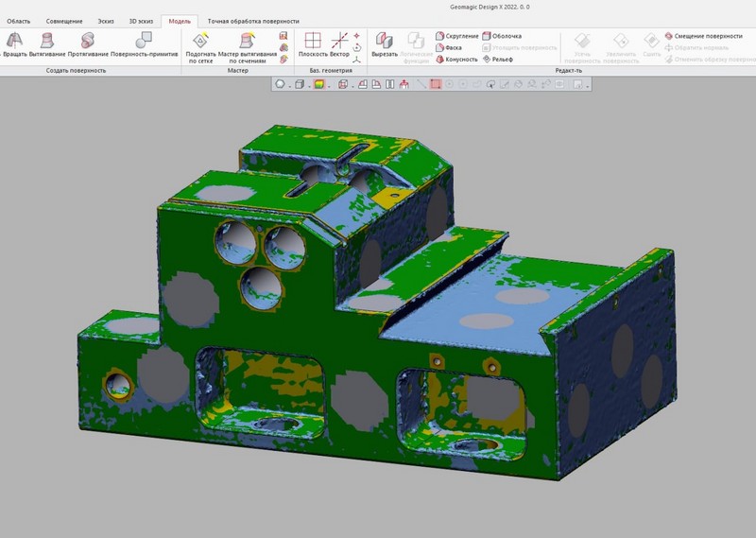Click bottom small wizard icon in Мастер group

[283, 59]
